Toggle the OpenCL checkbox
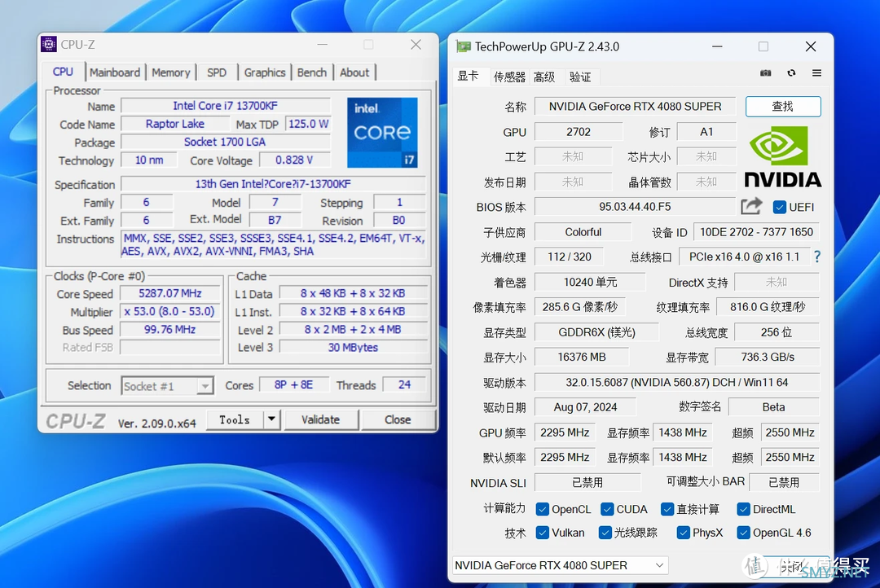 point(542,509)
